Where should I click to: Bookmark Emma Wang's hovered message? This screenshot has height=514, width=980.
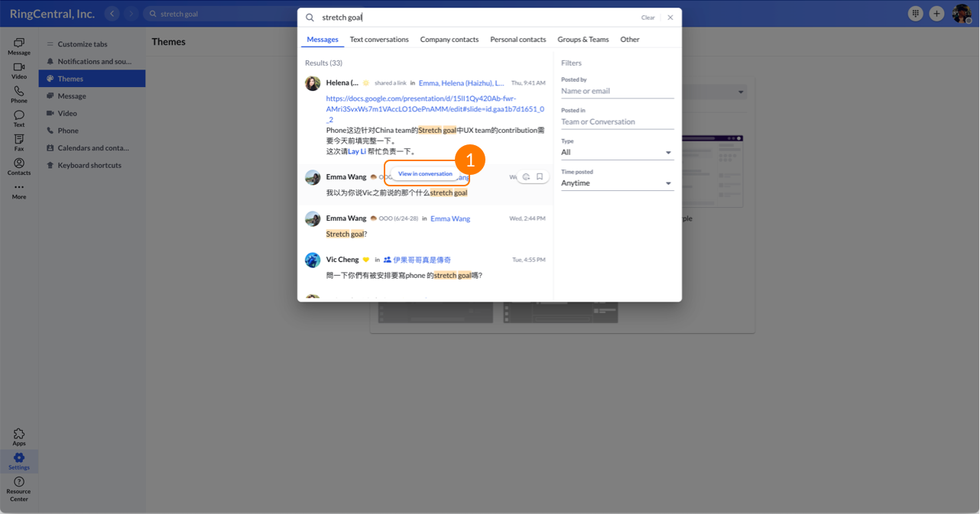coord(540,177)
